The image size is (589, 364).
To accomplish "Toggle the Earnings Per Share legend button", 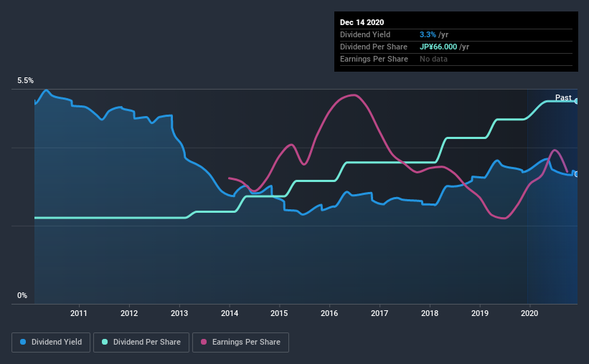I will [240, 343].
